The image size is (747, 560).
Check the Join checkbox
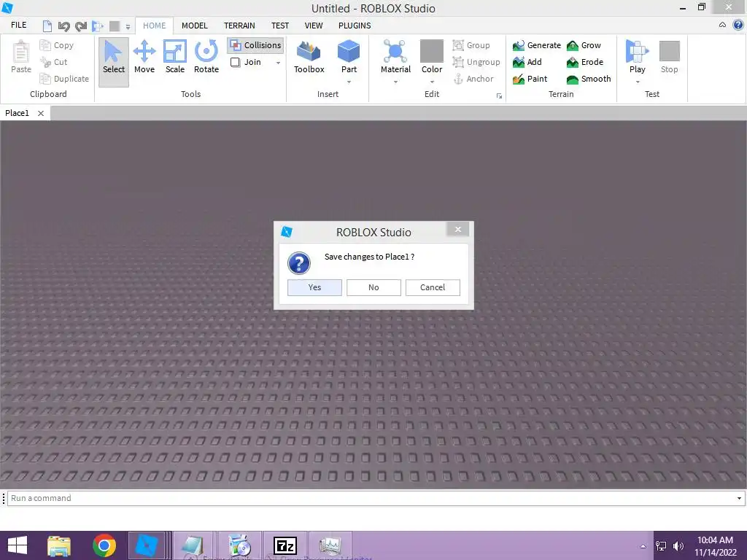click(x=235, y=62)
